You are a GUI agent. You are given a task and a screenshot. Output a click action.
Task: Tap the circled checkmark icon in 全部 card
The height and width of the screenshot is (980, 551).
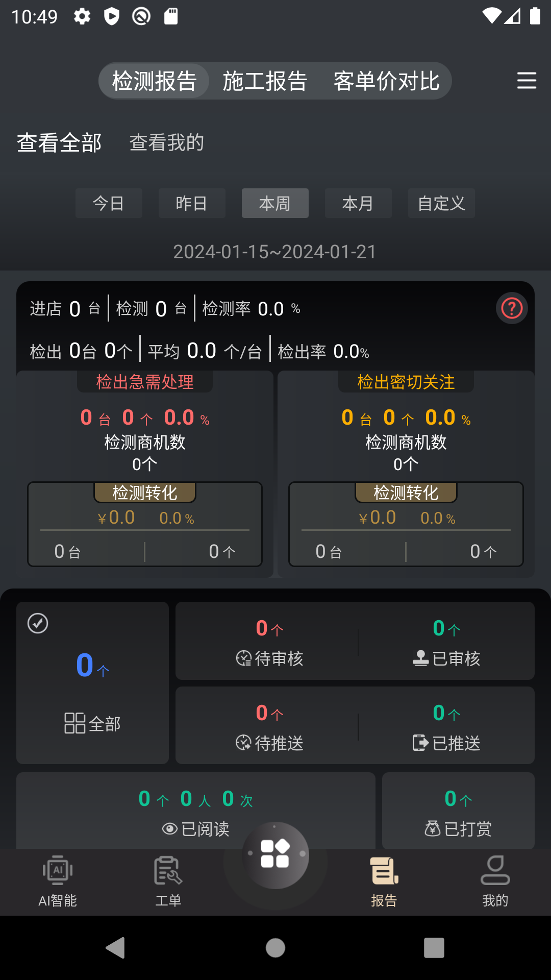coord(38,623)
